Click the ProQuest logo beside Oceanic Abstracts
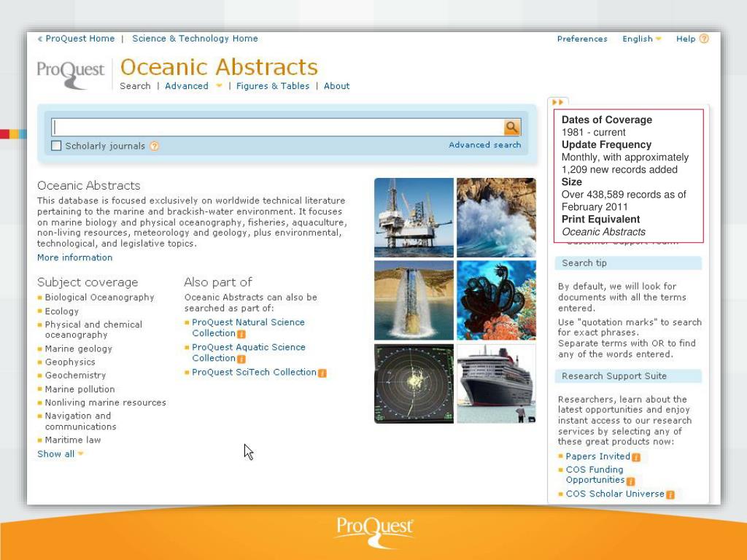This screenshot has width=747, height=560. click(71, 74)
